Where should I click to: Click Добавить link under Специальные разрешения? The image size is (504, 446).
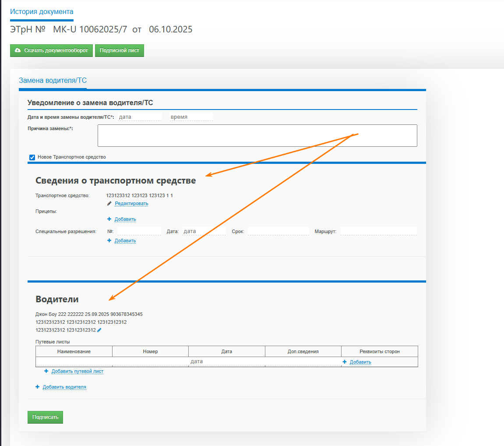(125, 241)
